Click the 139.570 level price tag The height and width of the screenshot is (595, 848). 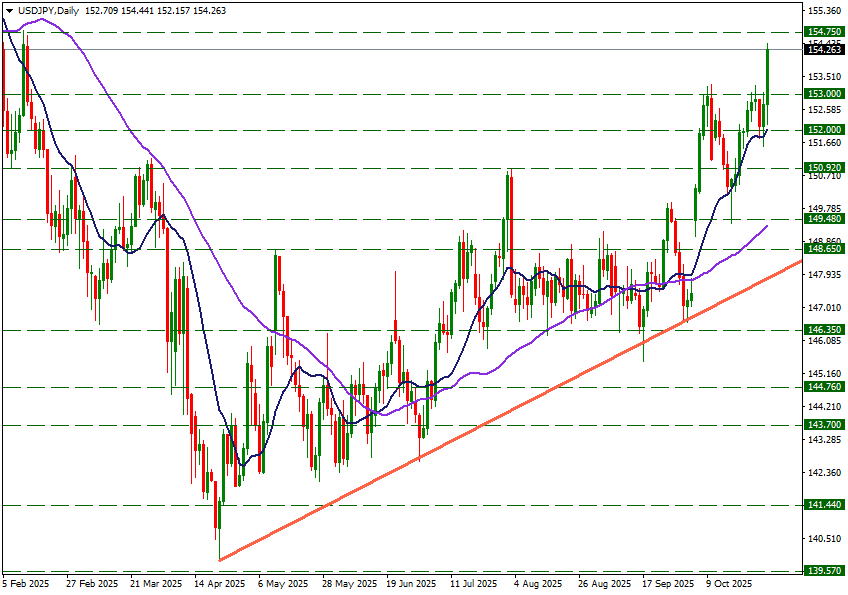click(x=824, y=571)
